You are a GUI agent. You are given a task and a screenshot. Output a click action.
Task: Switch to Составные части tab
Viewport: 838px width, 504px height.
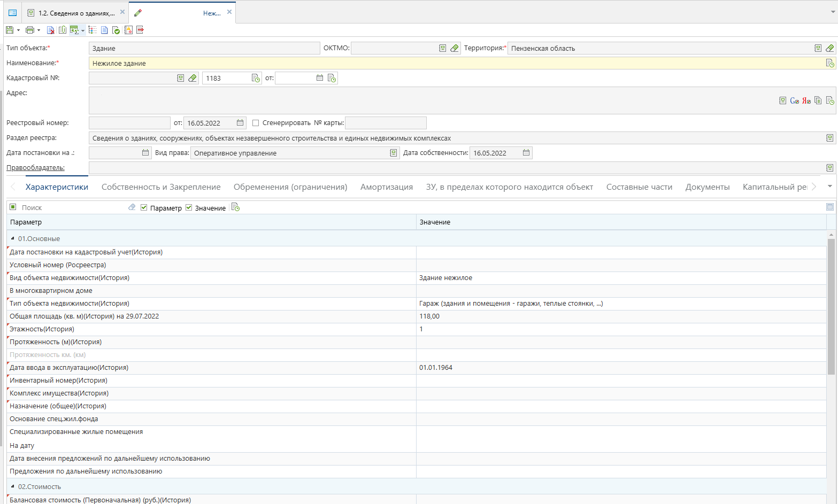pyautogui.click(x=640, y=187)
